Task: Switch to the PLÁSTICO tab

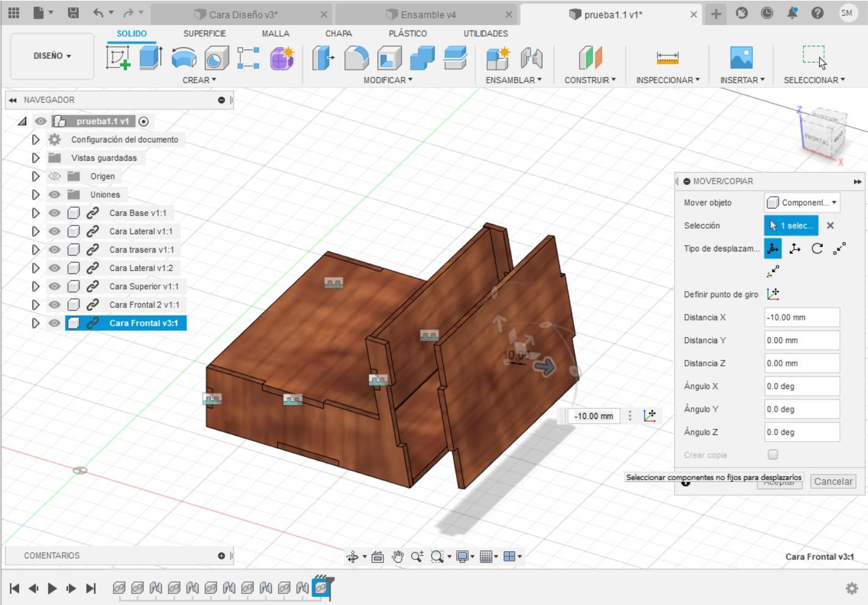Action: click(x=408, y=34)
